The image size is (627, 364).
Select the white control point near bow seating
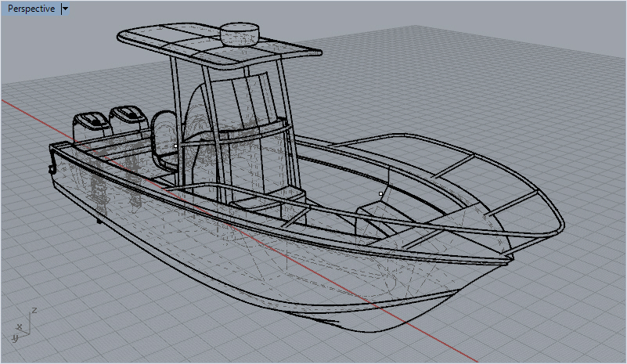click(x=381, y=193)
